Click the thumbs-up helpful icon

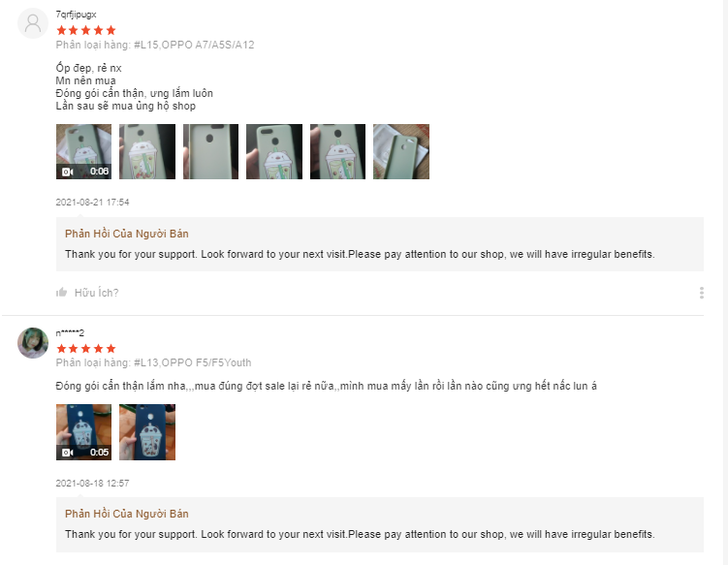coord(62,292)
